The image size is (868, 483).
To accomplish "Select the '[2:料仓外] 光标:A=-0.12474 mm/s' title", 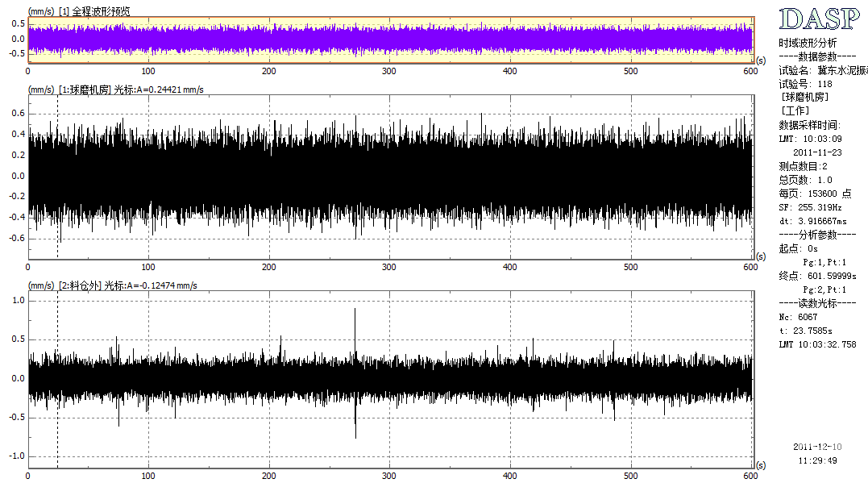I will tap(128, 285).
